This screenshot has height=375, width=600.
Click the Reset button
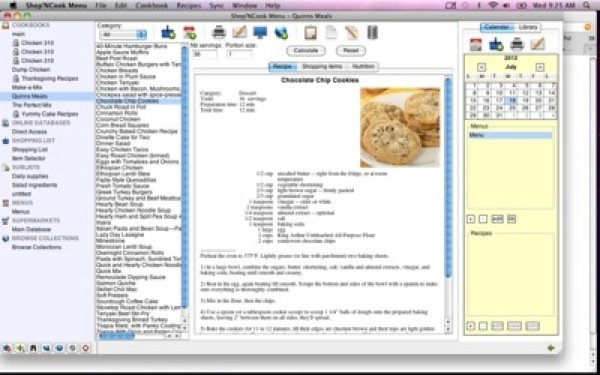coord(351,51)
